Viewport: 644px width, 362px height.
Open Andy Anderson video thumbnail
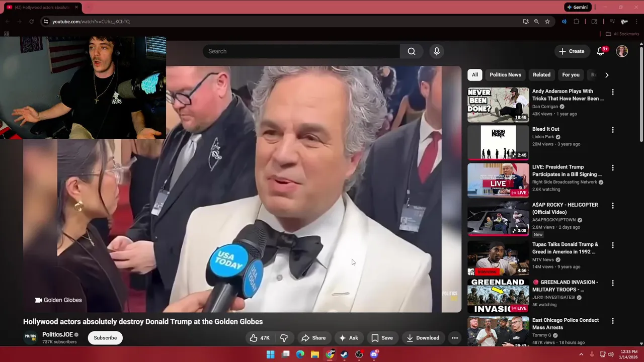point(498,105)
